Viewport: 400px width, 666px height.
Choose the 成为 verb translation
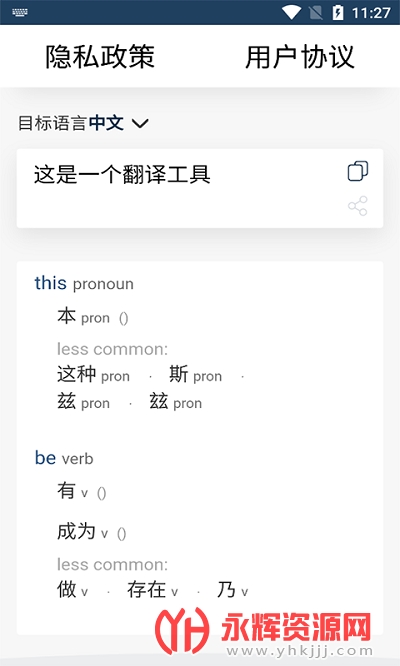tap(76, 531)
